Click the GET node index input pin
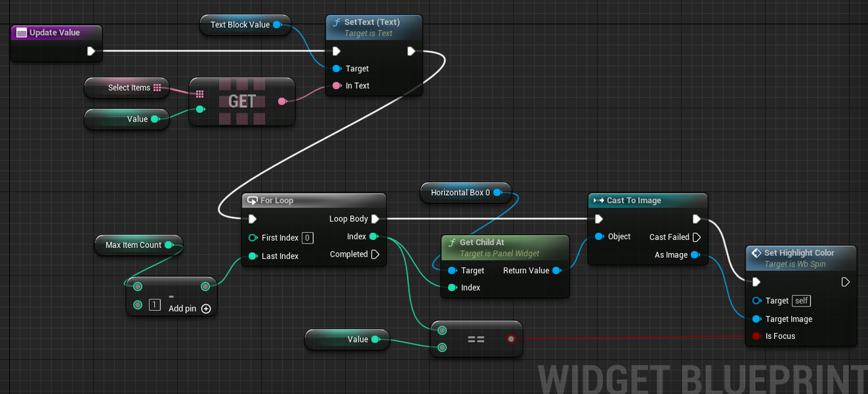This screenshot has height=394, width=868. point(200,110)
